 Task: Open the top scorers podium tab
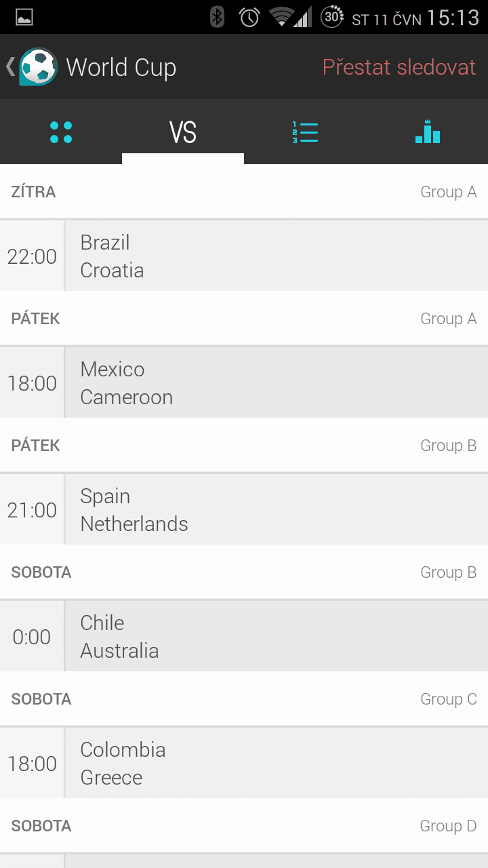click(428, 132)
